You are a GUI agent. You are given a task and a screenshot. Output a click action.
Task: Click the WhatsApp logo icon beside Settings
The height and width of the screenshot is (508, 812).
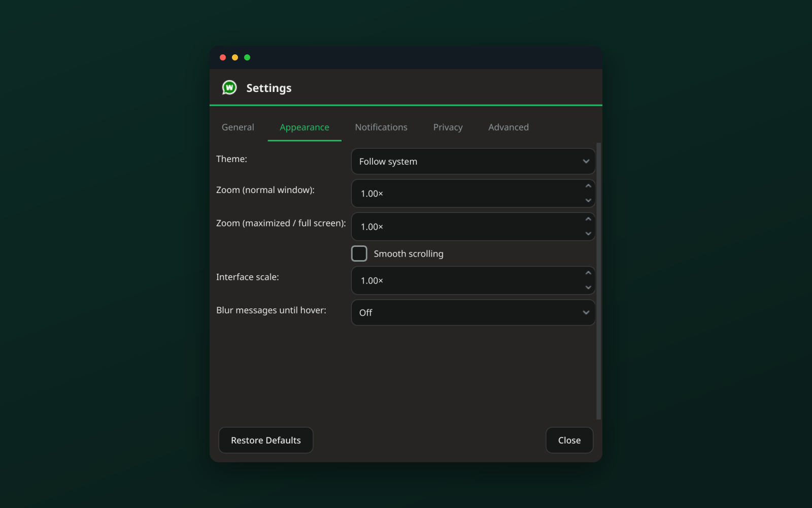coord(229,88)
